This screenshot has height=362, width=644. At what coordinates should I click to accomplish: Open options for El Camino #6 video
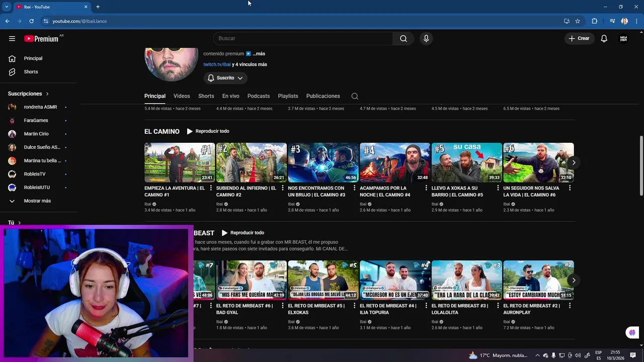[x=570, y=188]
